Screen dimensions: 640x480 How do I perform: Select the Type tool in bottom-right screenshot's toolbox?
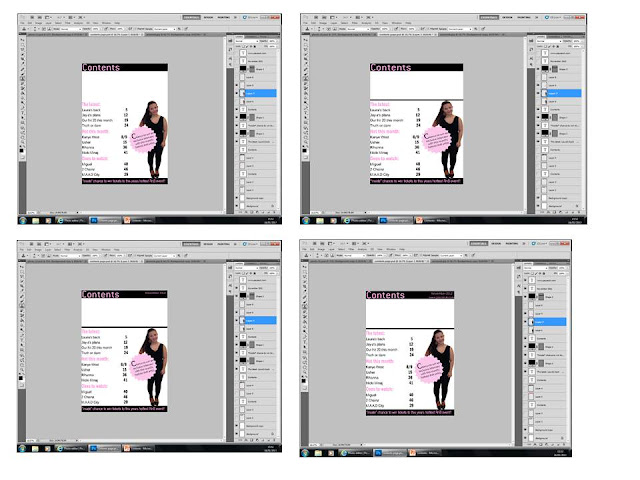coord(304,340)
